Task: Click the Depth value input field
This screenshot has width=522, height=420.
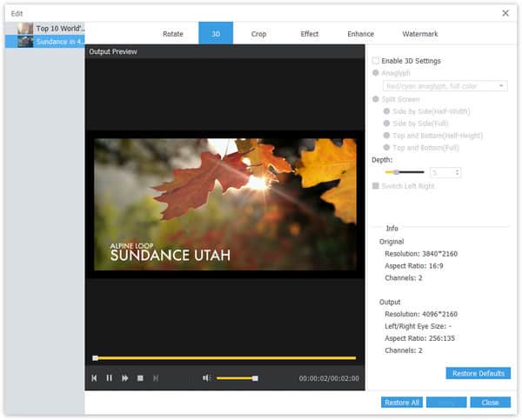Action: click(443, 172)
